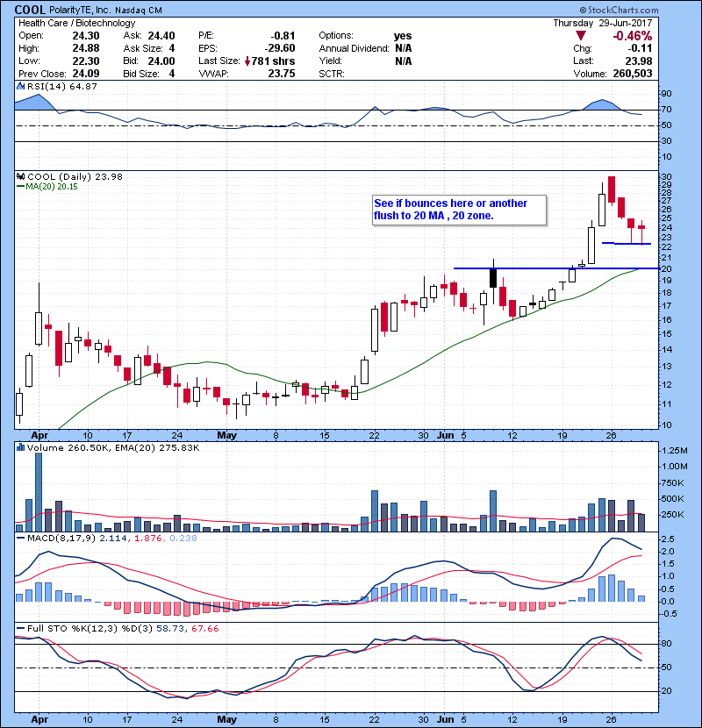Click the Last price 23.98 in the header
702x728 pixels.
coord(639,61)
